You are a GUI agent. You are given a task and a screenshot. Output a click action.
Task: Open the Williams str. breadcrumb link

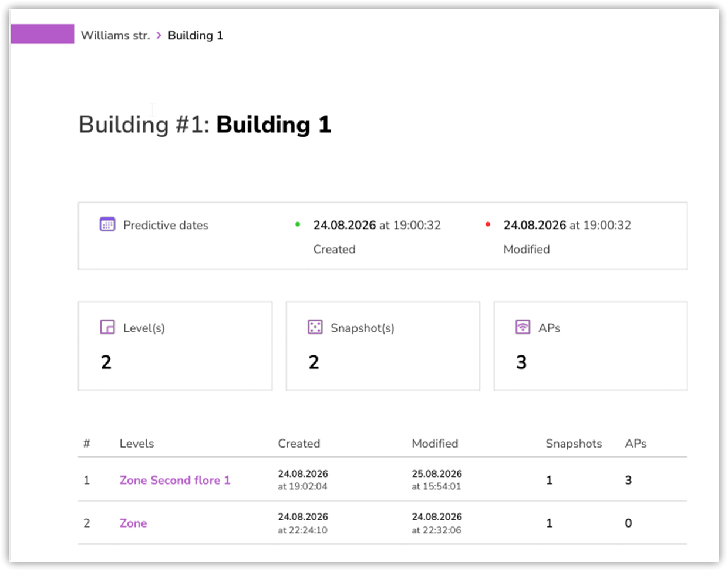pos(115,35)
